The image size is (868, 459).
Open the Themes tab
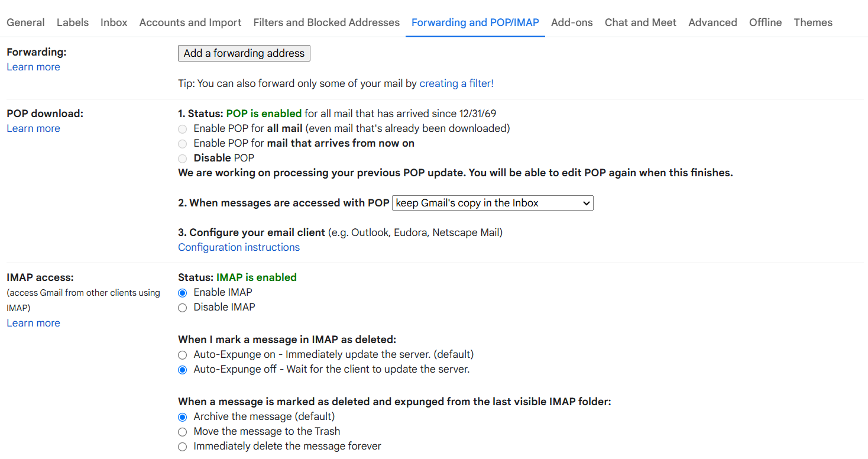pos(813,22)
